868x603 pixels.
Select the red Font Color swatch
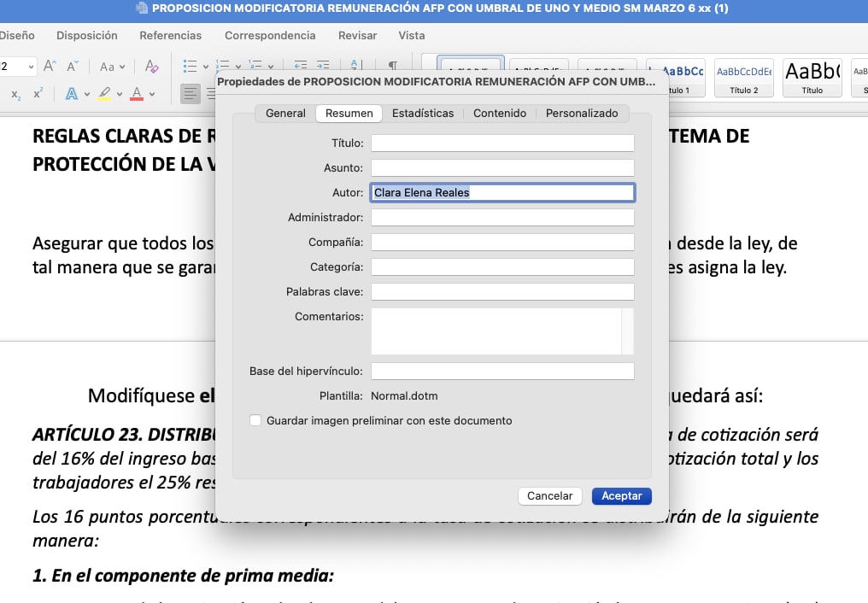[136, 93]
